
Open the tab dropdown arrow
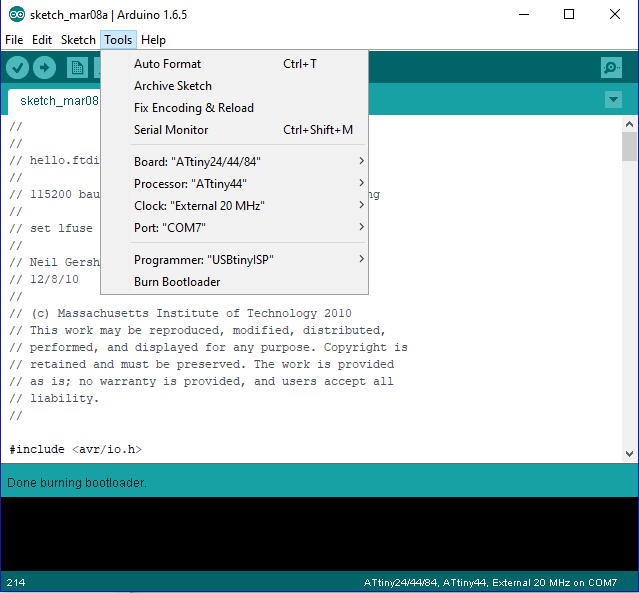coord(613,99)
